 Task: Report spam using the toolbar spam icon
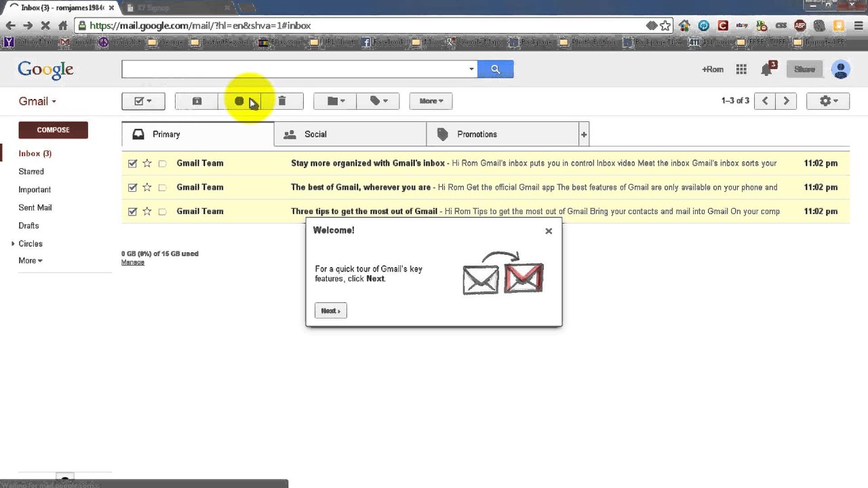click(239, 101)
